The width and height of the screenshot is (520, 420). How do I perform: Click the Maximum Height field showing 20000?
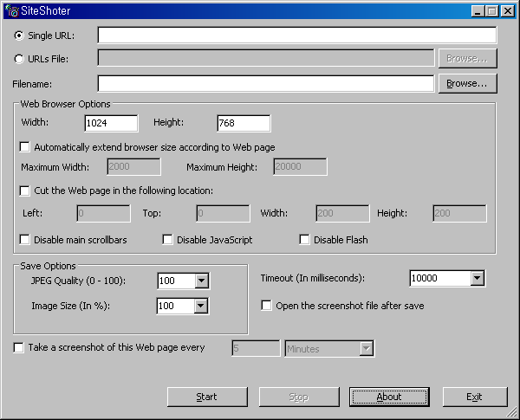(x=300, y=166)
